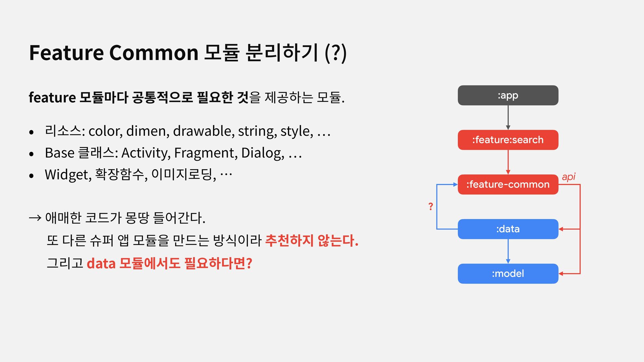Viewport: 644px width, 362px height.
Task: Click the Widget, 확장함수 bullet line
Action: (x=131, y=174)
